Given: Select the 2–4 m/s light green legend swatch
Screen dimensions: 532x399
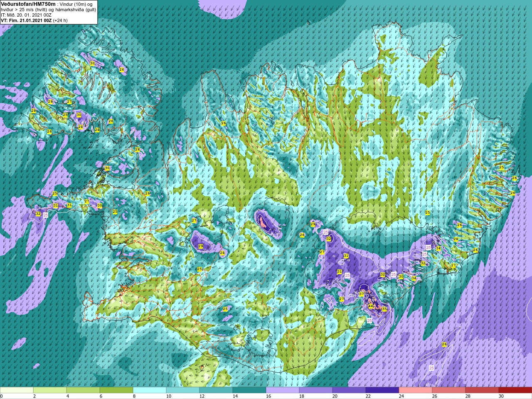Looking at the screenshot, I should point(50,390).
